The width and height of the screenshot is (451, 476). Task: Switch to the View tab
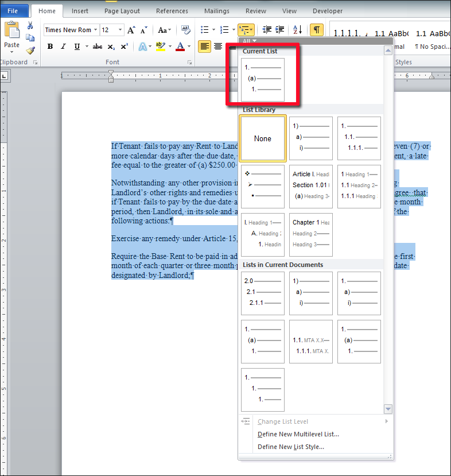point(289,11)
